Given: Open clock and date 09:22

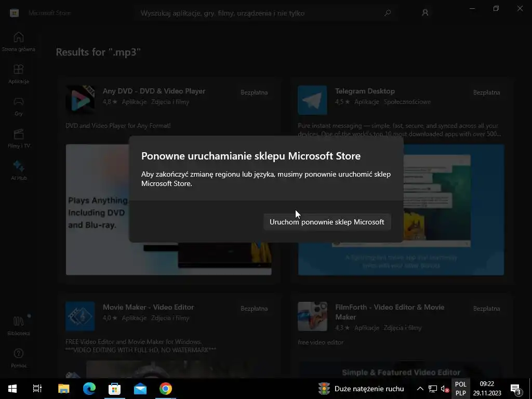Looking at the screenshot, I should [x=487, y=389].
